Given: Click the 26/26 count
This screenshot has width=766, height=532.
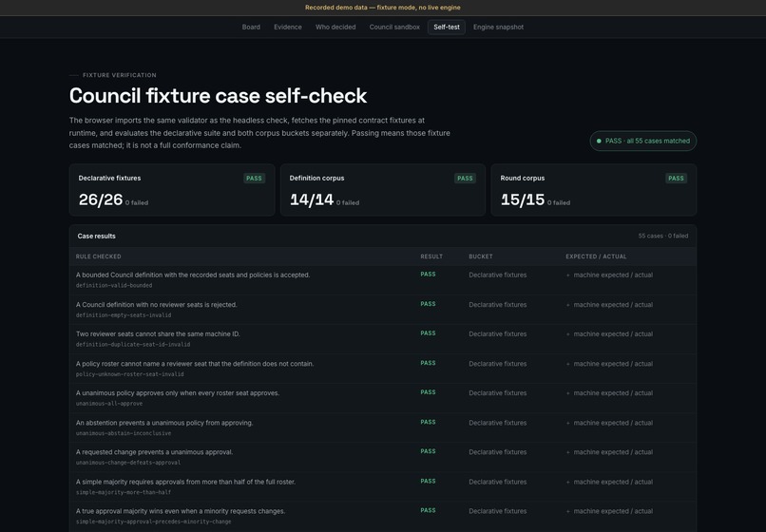Looking at the screenshot, I should [101, 199].
